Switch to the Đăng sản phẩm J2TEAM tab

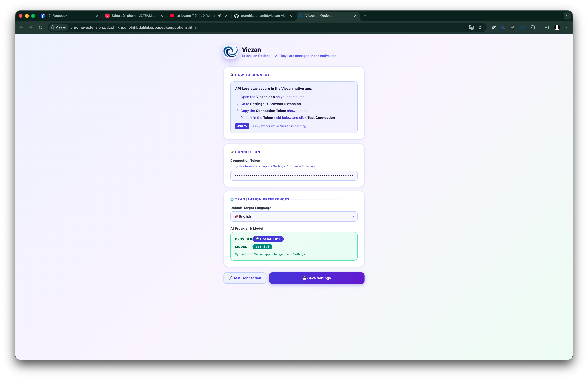tap(134, 16)
